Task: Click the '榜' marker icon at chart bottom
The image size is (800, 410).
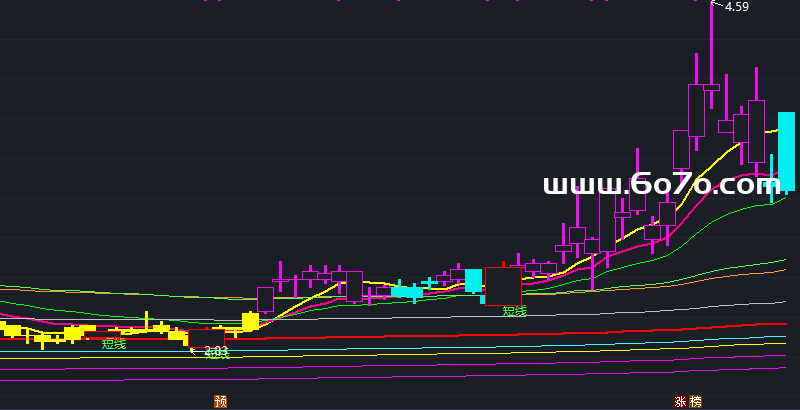Action: pyautogui.click(x=696, y=401)
